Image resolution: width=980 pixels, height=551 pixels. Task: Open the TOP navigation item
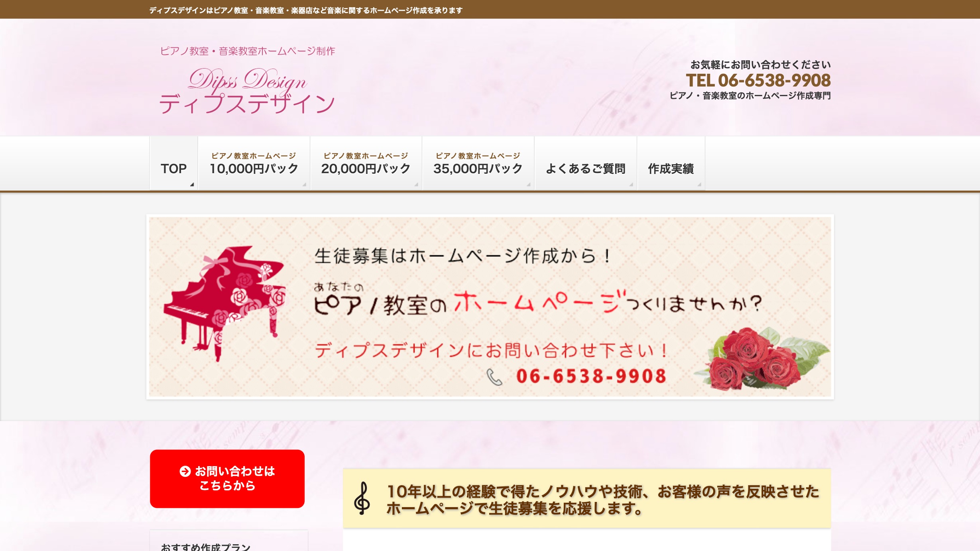(174, 163)
